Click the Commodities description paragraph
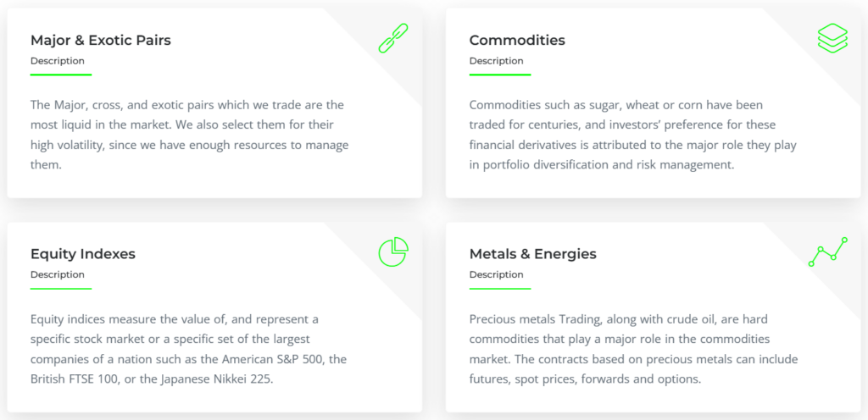This screenshot has width=868, height=420. (x=632, y=135)
